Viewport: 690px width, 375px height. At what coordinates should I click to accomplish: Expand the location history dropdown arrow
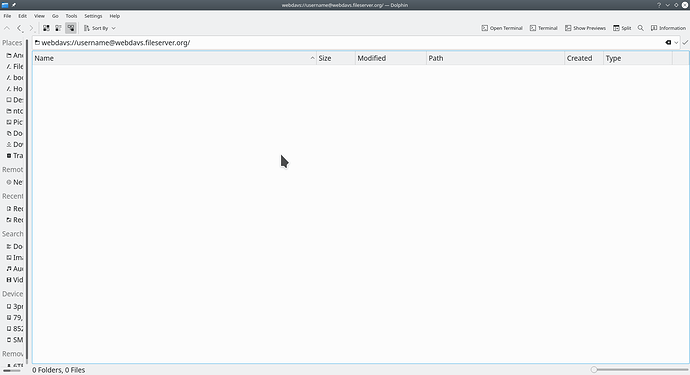(676, 43)
